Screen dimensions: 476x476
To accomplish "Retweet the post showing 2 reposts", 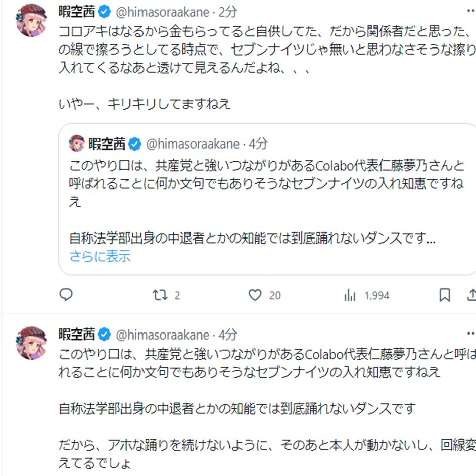I will [161, 295].
